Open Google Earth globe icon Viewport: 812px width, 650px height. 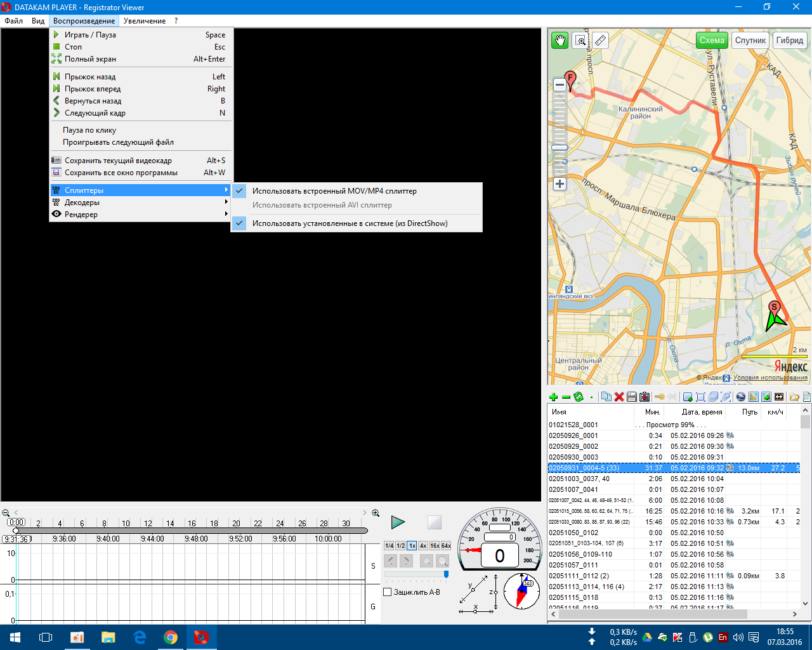pos(740,397)
